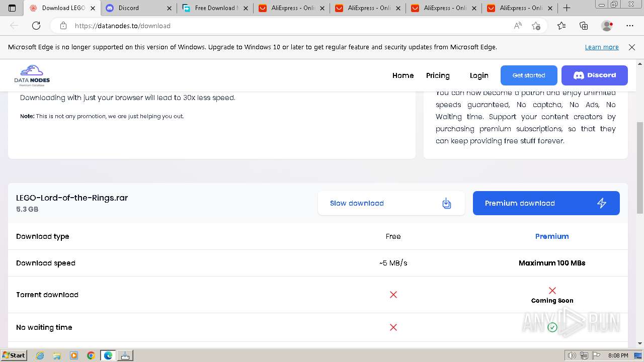Select the LEGO-Lord-of-the-Rings.rar filename
This screenshot has width=644, height=362.
click(x=72, y=198)
